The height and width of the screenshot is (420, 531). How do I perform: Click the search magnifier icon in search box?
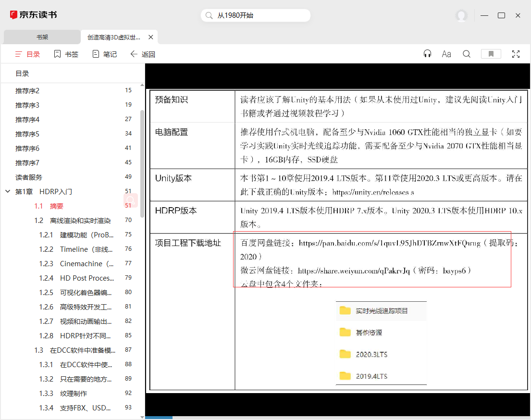point(210,15)
